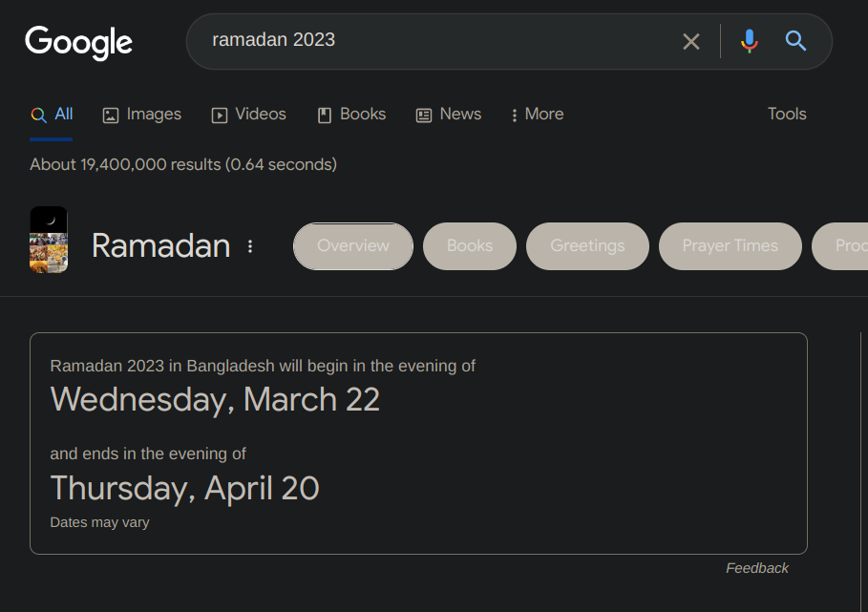Click the Google logo
The width and height of the screenshot is (868, 612).
point(78,42)
